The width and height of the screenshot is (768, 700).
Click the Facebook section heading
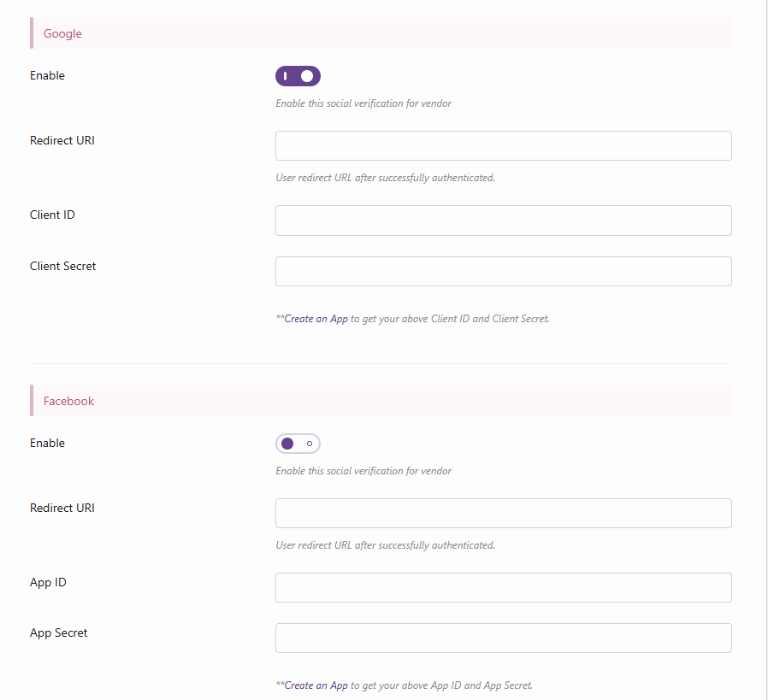(68, 401)
